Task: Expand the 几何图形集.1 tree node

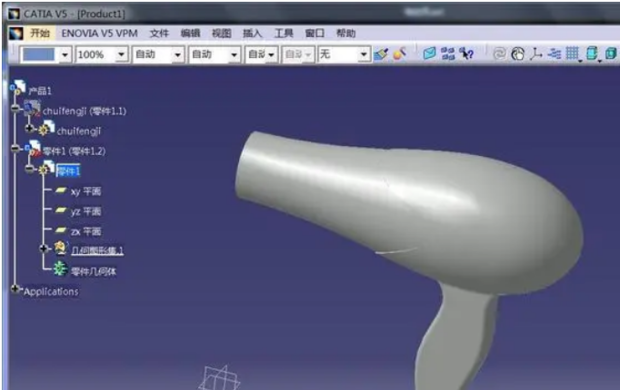Action: tap(44, 248)
